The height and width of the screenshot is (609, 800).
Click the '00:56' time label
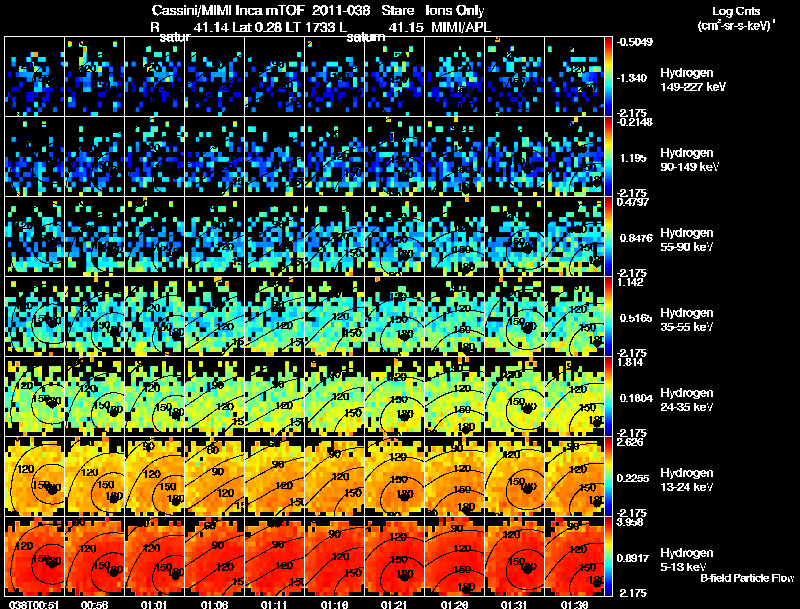tap(94, 604)
